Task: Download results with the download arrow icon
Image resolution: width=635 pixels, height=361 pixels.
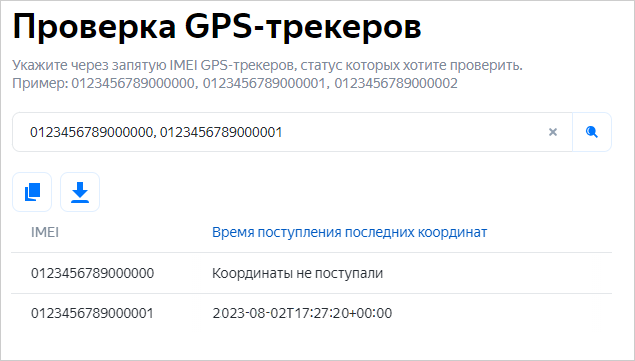Action: (80, 192)
